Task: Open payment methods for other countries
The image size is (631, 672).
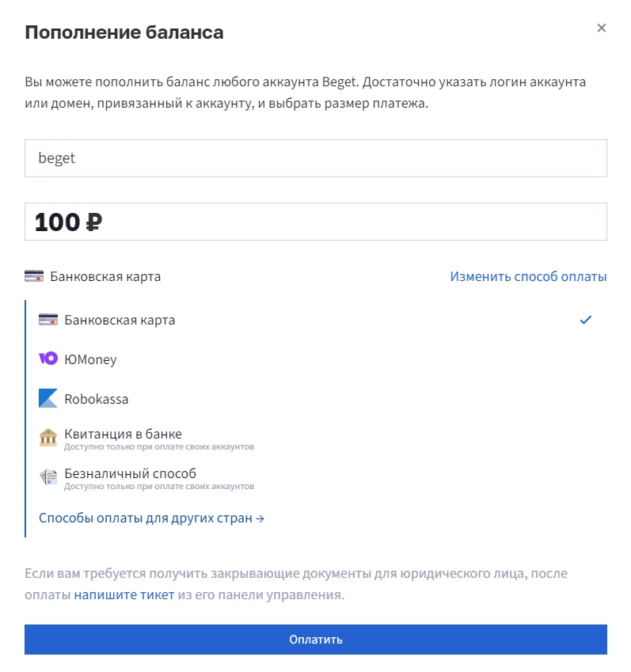Action: coord(149,518)
